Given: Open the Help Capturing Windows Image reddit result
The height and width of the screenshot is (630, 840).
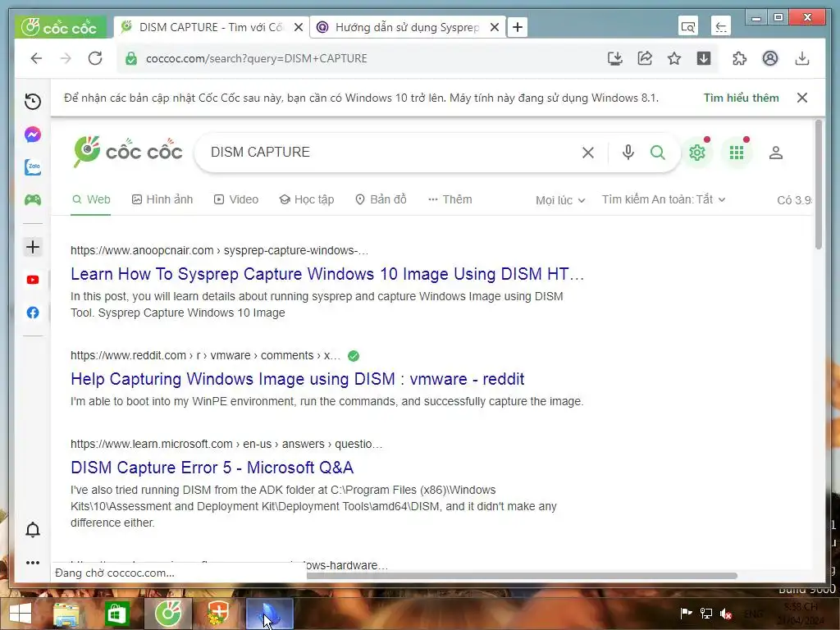Looking at the screenshot, I should 297,379.
